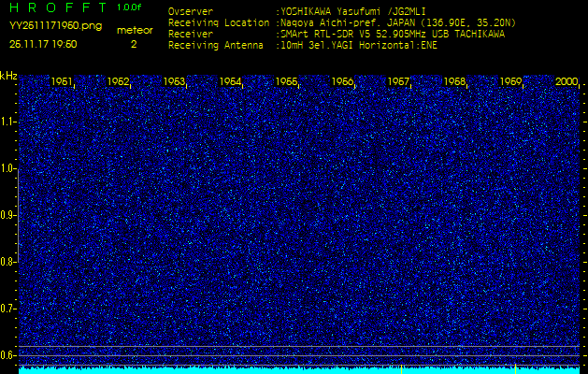Click the 1959 time marker
Image resolution: width=588 pixels, height=374 pixels.
pos(511,82)
